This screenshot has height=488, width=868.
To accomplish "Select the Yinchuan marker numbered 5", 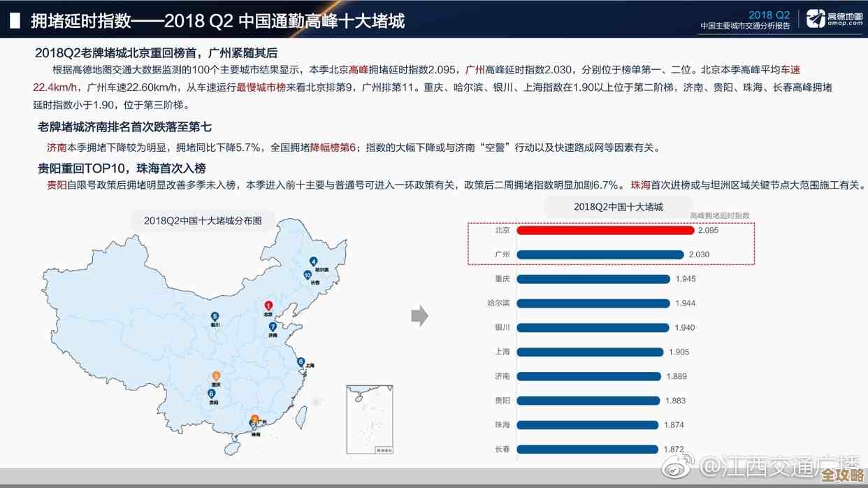I will point(215,316).
